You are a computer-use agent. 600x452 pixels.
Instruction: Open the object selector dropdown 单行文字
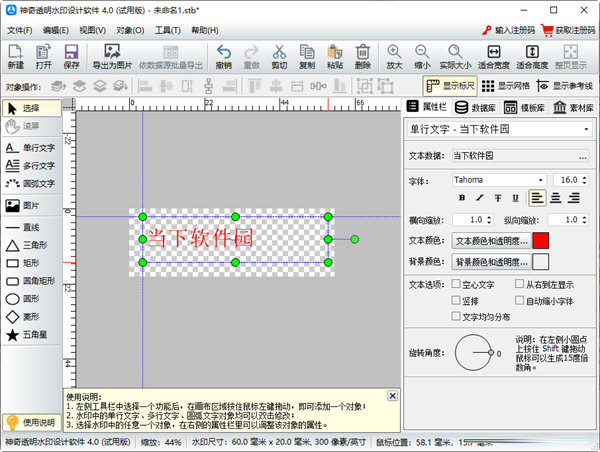(x=586, y=129)
